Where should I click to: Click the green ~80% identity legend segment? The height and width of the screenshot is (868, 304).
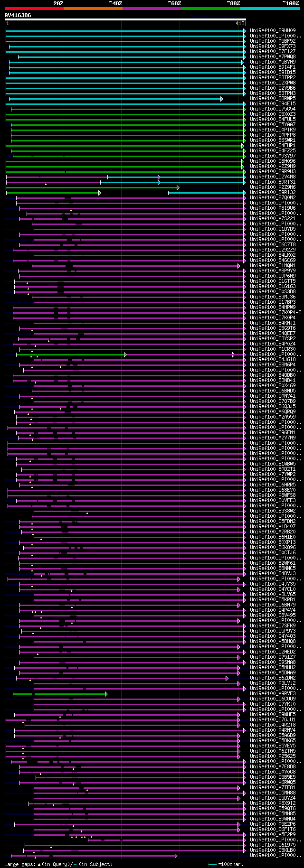tap(211, 9)
